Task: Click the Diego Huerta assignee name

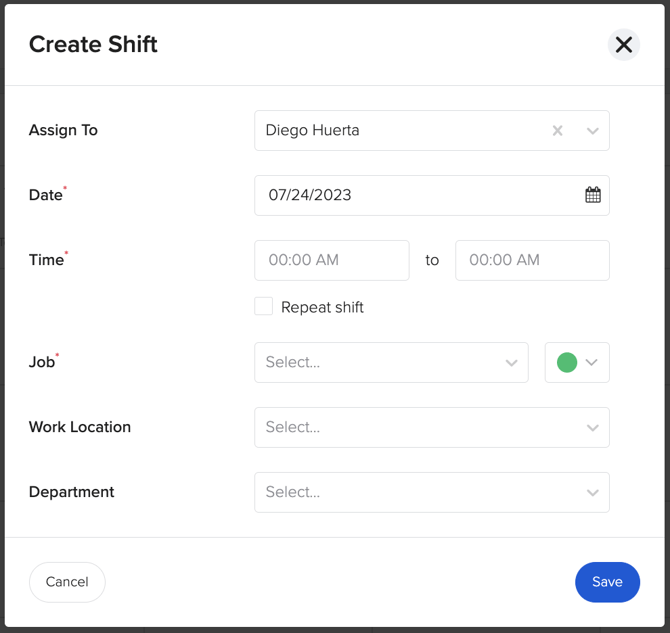Action: [312, 131]
